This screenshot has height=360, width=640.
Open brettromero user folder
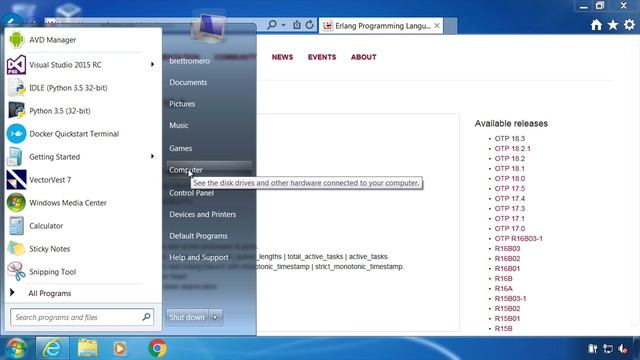click(x=189, y=61)
